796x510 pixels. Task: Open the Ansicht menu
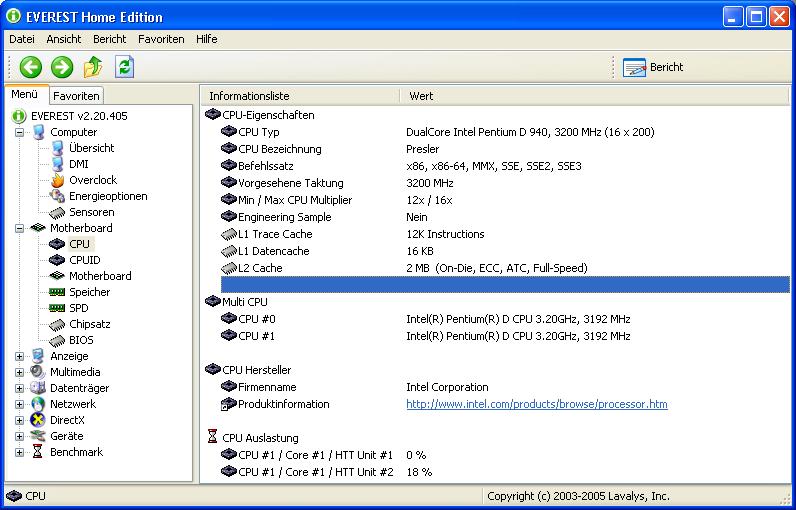(x=64, y=39)
